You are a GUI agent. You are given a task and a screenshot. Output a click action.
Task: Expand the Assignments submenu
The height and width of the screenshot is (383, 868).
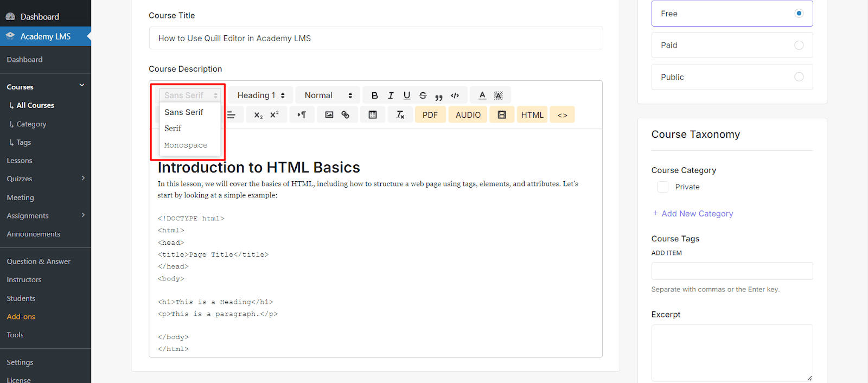tap(83, 215)
